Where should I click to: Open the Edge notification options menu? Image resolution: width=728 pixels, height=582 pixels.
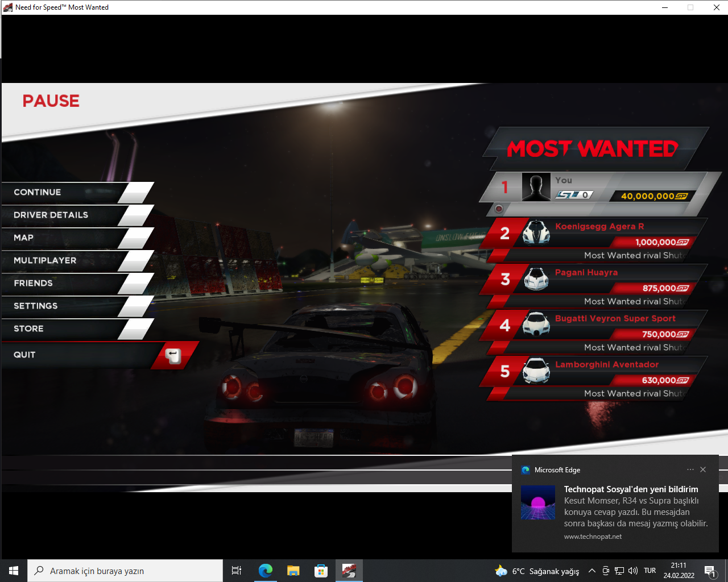[x=690, y=469]
